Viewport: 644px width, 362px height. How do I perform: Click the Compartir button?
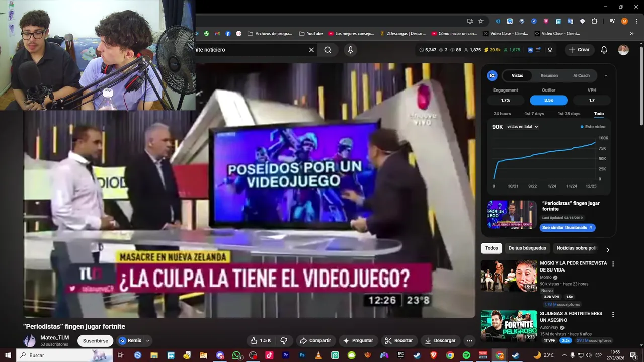coord(315,340)
